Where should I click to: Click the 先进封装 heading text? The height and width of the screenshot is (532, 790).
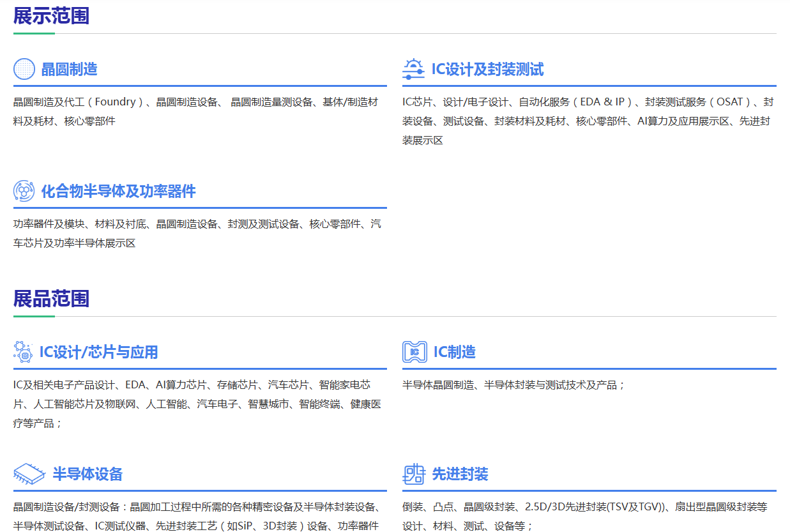coord(460,475)
